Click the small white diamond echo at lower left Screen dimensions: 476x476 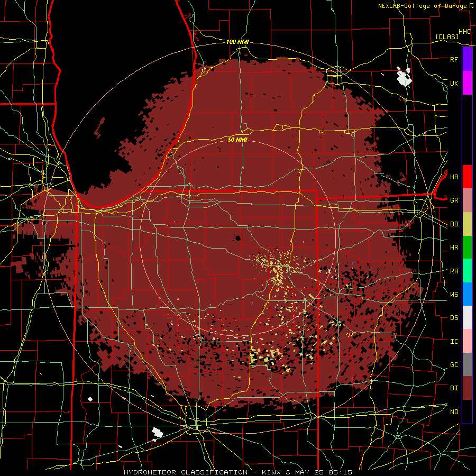[90, 399]
